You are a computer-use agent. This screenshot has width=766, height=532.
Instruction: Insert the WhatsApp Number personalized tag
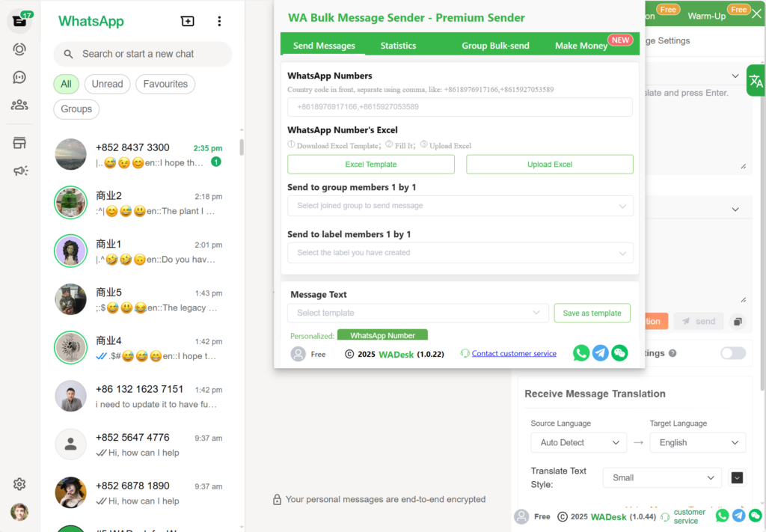pyautogui.click(x=382, y=335)
